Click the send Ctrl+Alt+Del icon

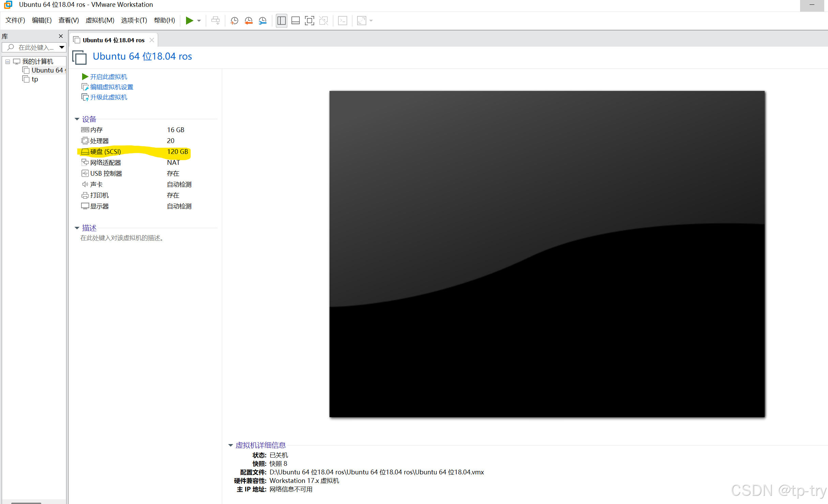215,21
